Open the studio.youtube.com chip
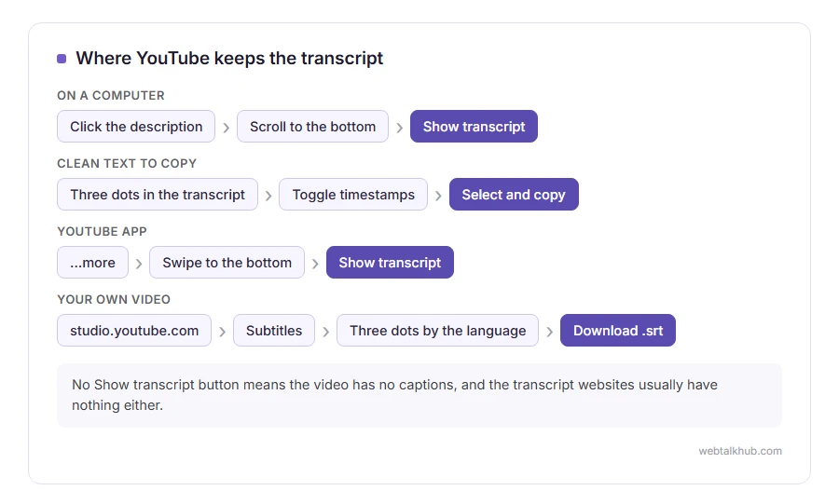This screenshot has width=839, height=504. (134, 331)
